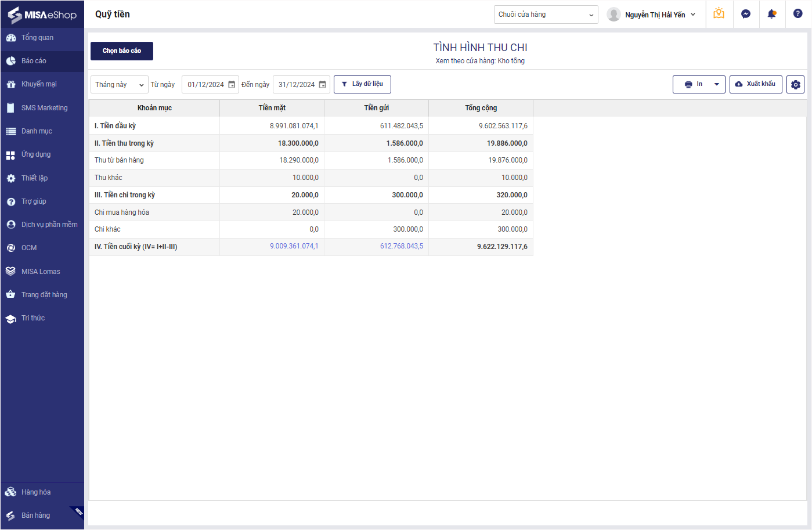The width and height of the screenshot is (812, 530).
Task: Go to Tổng quan in sidebar
Action: [37, 38]
